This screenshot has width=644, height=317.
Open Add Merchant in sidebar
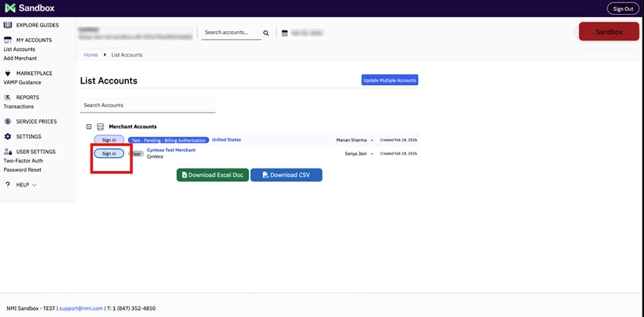point(20,59)
